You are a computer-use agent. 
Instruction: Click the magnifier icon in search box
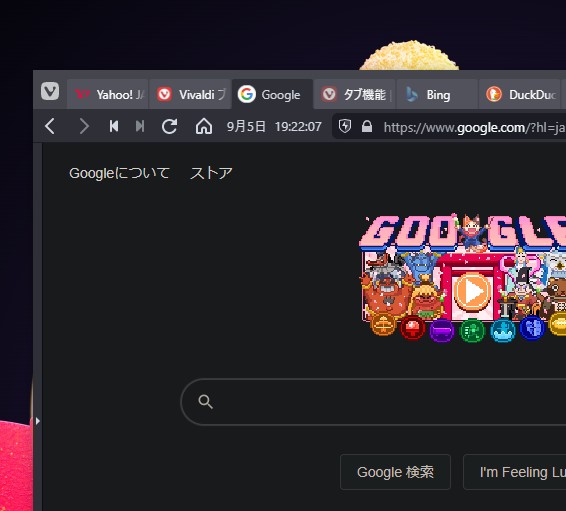pos(205,402)
